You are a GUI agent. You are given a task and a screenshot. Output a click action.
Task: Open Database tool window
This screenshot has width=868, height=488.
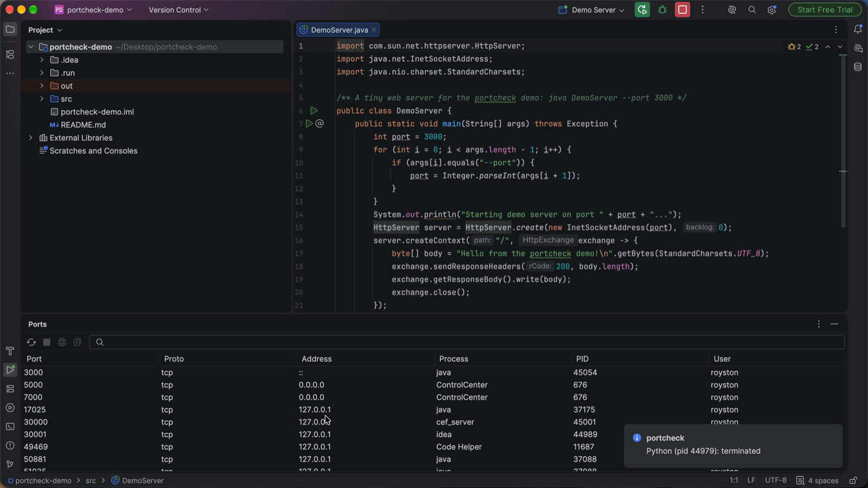point(858,67)
